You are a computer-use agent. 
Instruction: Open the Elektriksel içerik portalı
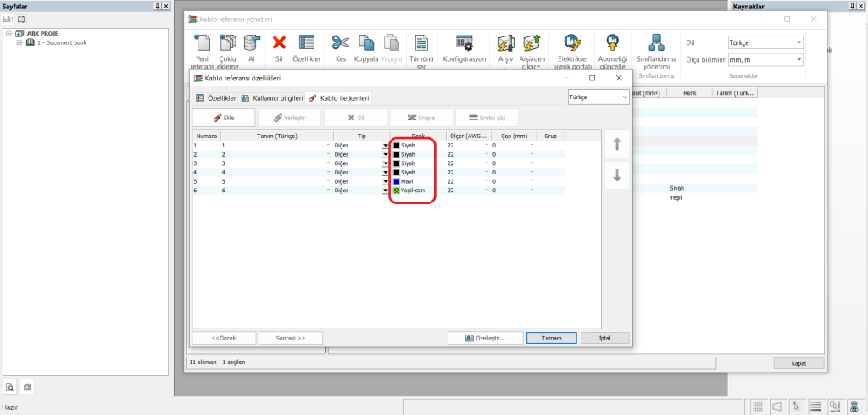(571, 43)
